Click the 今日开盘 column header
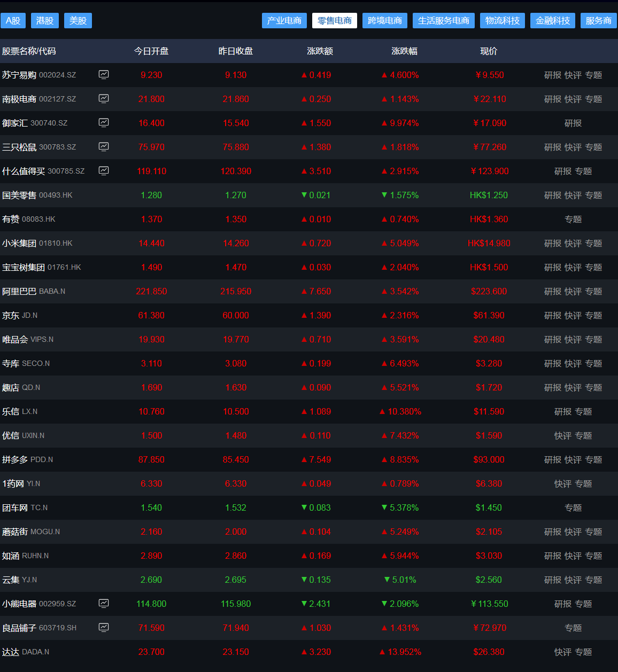The width and height of the screenshot is (618, 672). pos(151,51)
